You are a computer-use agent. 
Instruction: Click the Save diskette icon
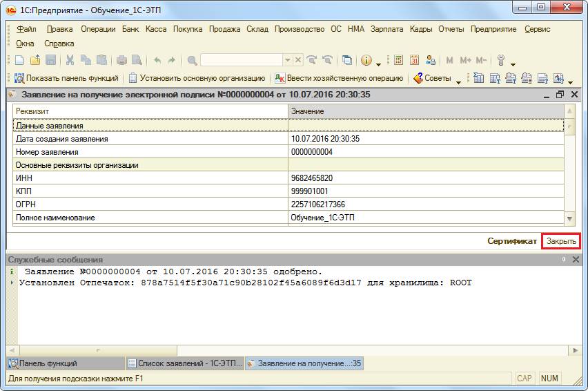click(50, 60)
